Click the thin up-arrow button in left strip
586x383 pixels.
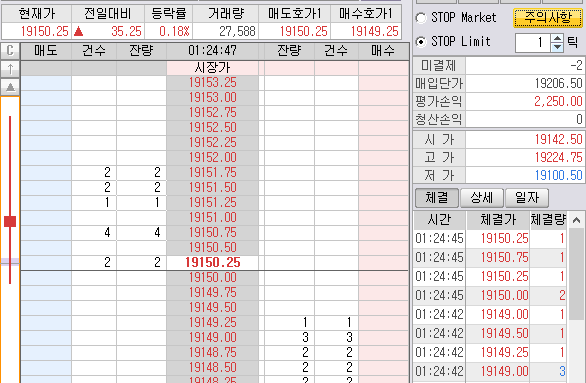click(10, 69)
